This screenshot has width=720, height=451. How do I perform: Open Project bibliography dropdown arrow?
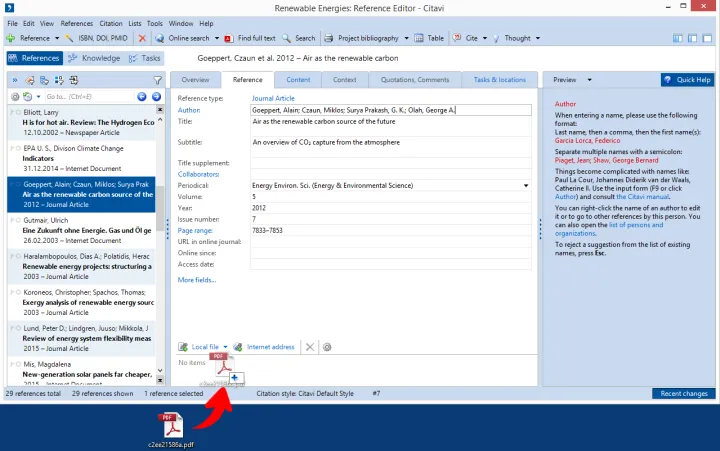tap(406, 38)
